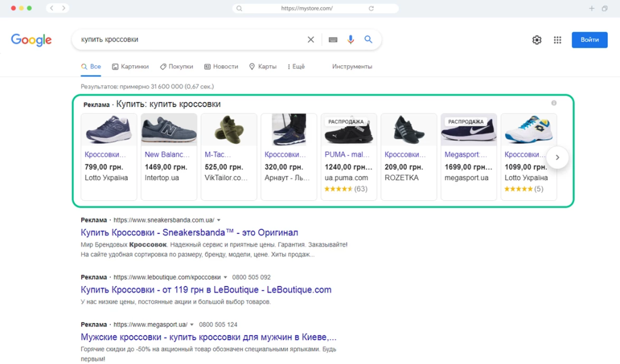Open Google settings gear
Screen dimensions: 620x364
(x=536, y=40)
